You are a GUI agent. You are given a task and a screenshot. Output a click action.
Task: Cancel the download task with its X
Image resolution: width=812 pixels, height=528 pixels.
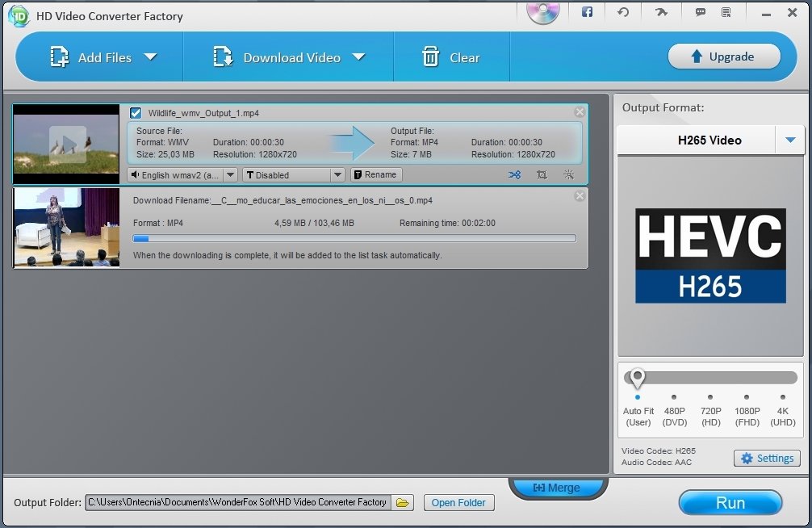coord(580,196)
